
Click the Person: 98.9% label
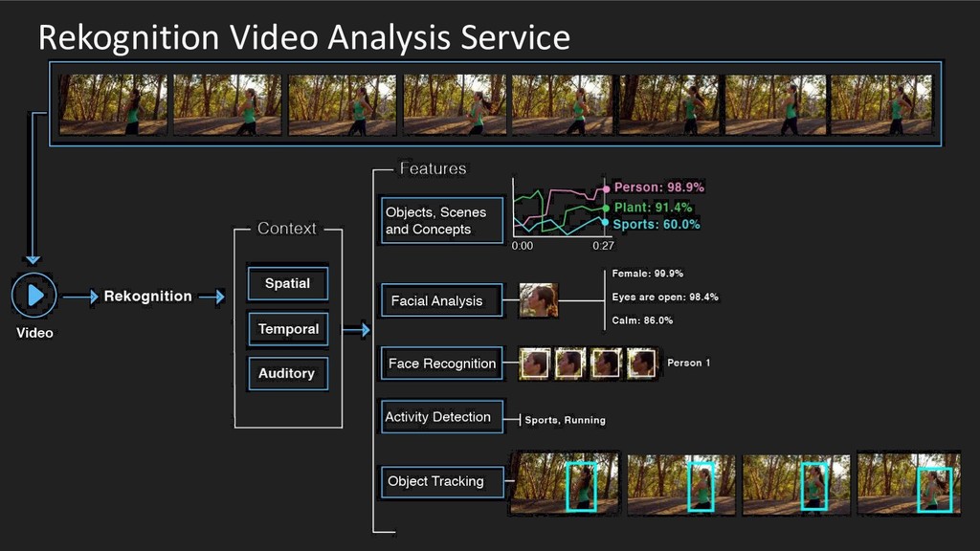pos(658,187)
